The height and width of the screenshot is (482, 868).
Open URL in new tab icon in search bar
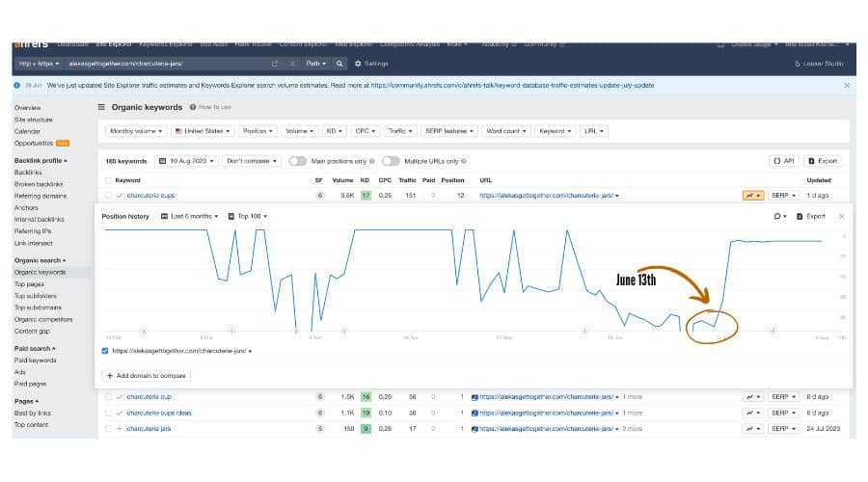pos(275,64)
